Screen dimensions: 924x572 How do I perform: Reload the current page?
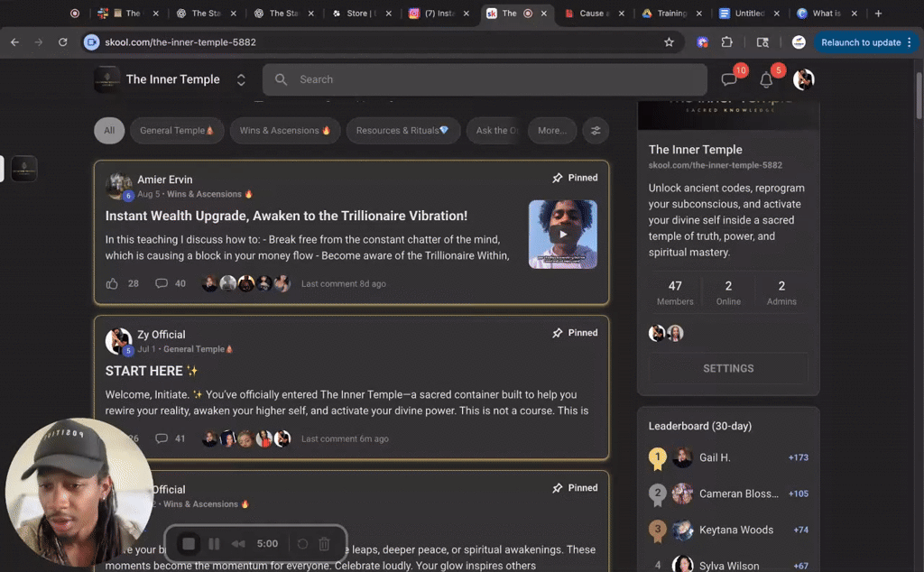(62, 42)
